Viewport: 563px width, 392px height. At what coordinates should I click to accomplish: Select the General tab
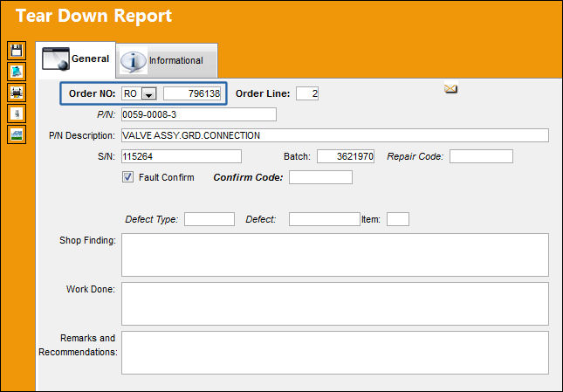click(75, 58)
